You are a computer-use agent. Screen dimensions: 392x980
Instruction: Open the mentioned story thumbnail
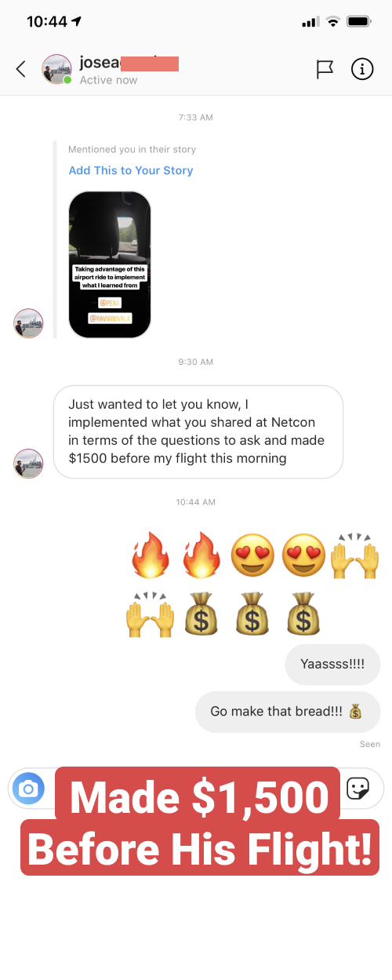110,264
